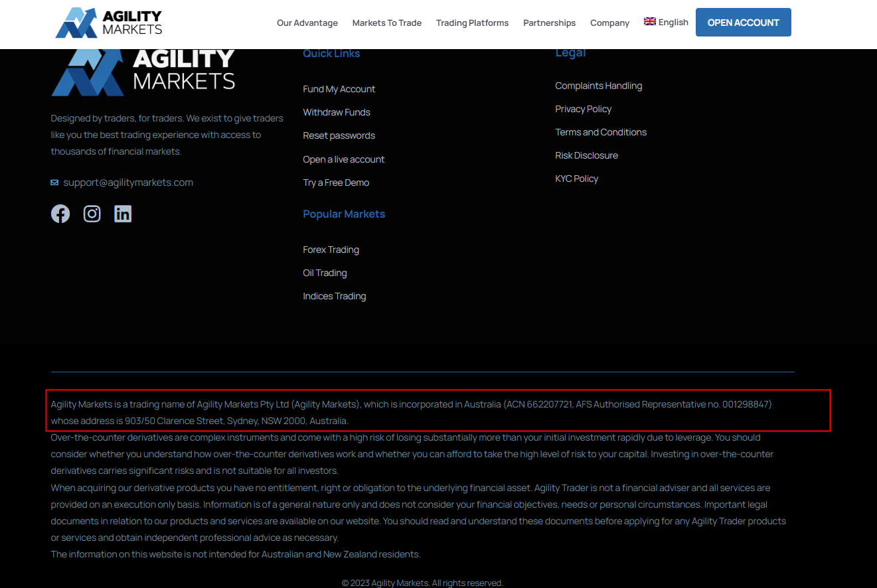Open the Facebook page icon
This screenshot has height=588, width=877.
[x=60, y=214]
